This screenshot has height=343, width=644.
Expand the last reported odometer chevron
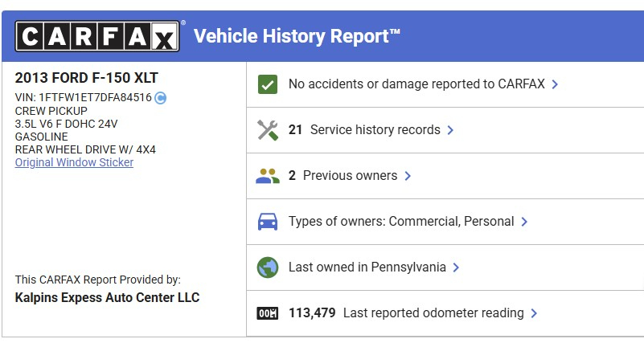pos(534,313)
